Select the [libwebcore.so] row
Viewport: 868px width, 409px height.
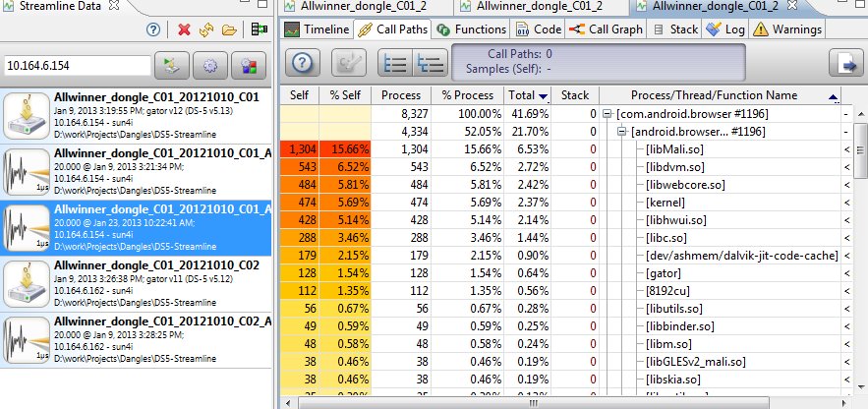[x=566, y=185]
